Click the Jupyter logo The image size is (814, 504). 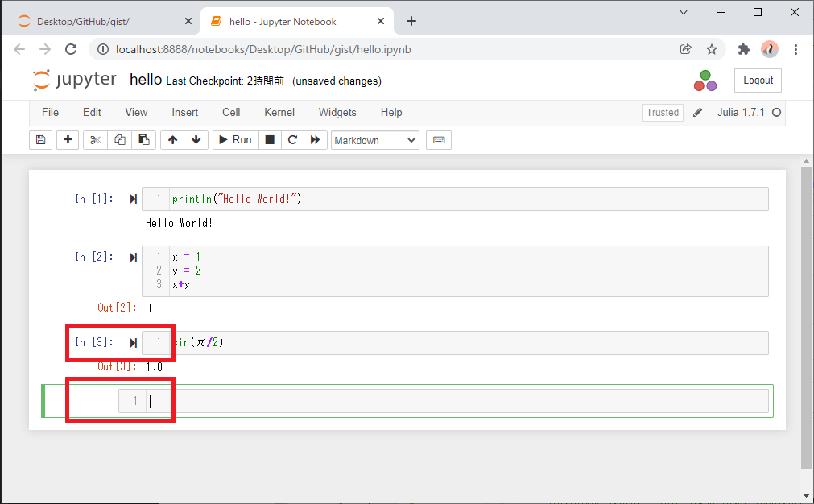74,80
